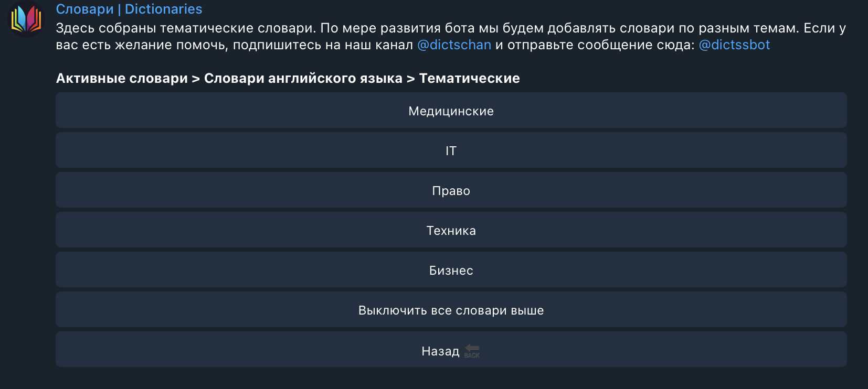868x389 pixels.
Task: Click the phrase отправьте сообщение сюда
Action: click(x=600, y=45)
